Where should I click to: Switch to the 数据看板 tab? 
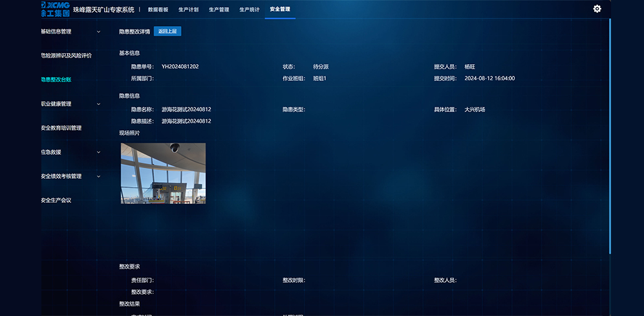(x=158, y=10)
